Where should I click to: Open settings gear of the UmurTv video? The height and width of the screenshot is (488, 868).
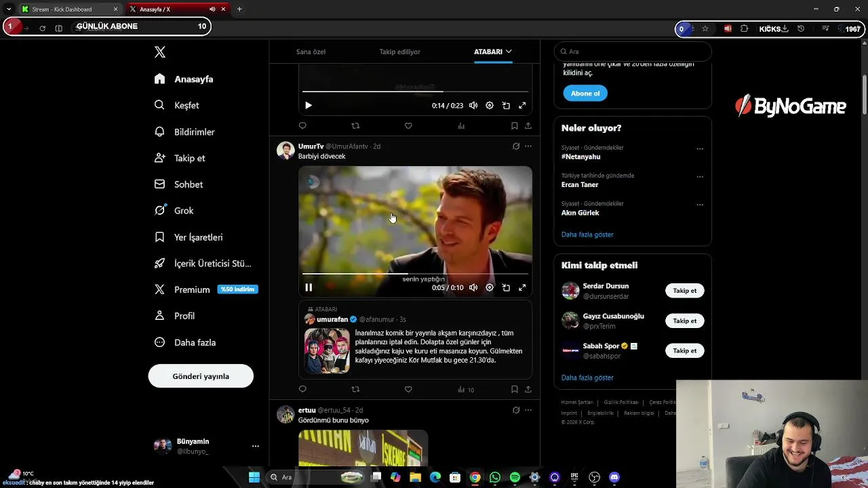(490, 287)
